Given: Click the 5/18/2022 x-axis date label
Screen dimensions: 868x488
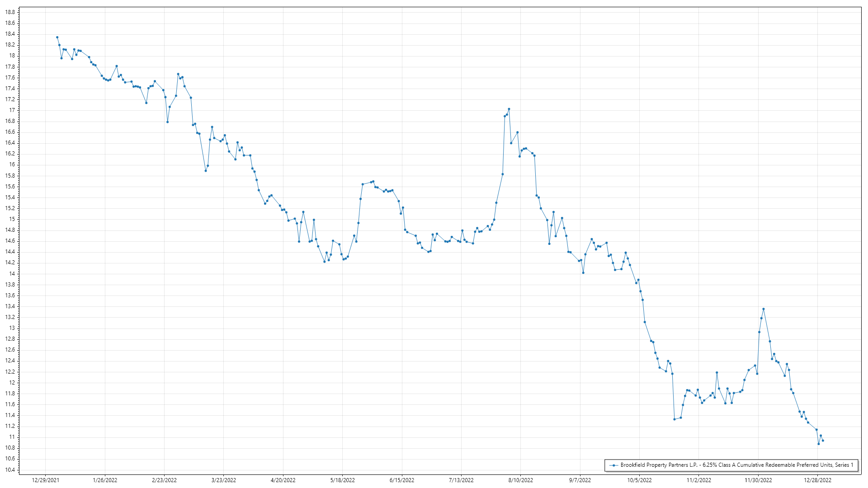Looking at the screenshot, I should pos(342,480).
